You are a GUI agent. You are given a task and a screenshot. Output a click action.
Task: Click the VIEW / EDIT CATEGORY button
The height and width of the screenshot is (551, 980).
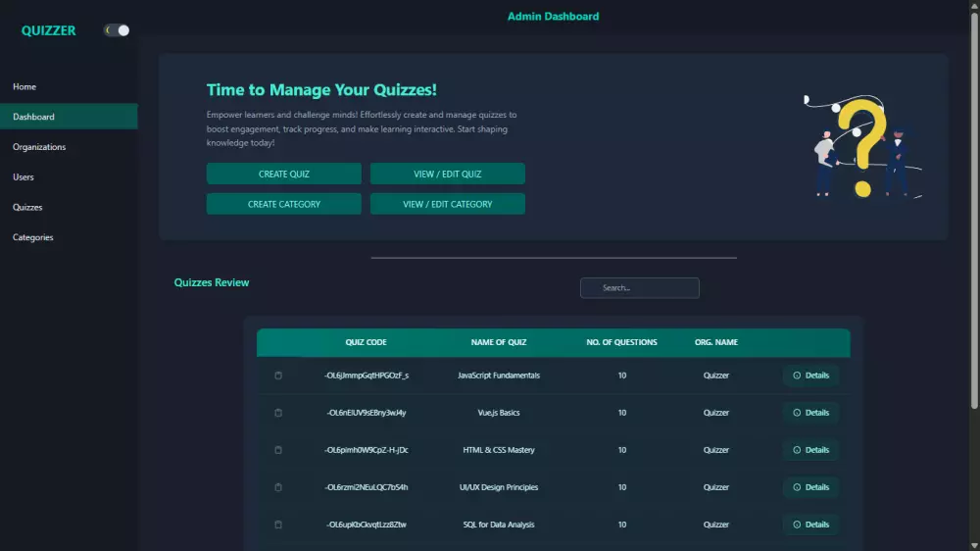(x=448, y=204)
